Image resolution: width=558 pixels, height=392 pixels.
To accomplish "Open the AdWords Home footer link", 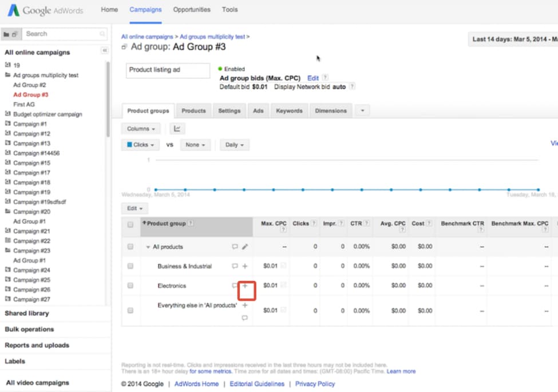I will [196, 384].
